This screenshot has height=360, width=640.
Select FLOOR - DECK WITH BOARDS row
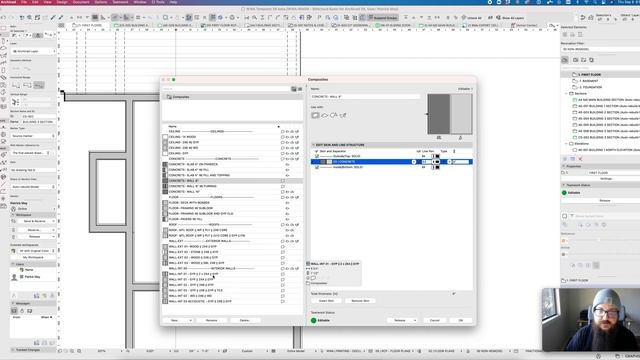(232, 202)
